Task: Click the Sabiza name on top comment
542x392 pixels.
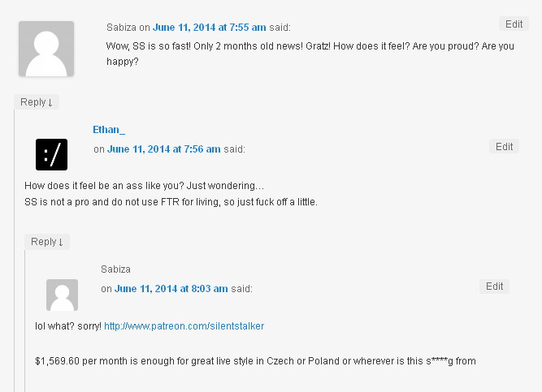Action: point(121,26)
